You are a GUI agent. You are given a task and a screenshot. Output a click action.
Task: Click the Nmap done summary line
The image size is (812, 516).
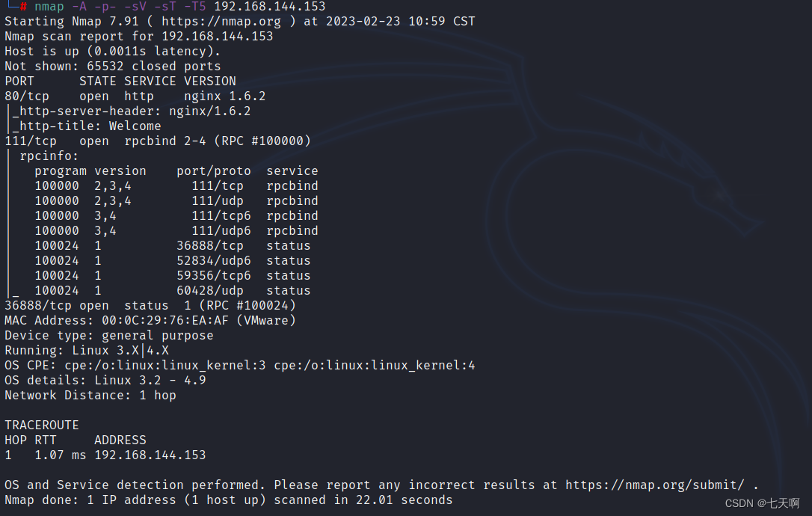pyautogui.click(x=228, y=500)
